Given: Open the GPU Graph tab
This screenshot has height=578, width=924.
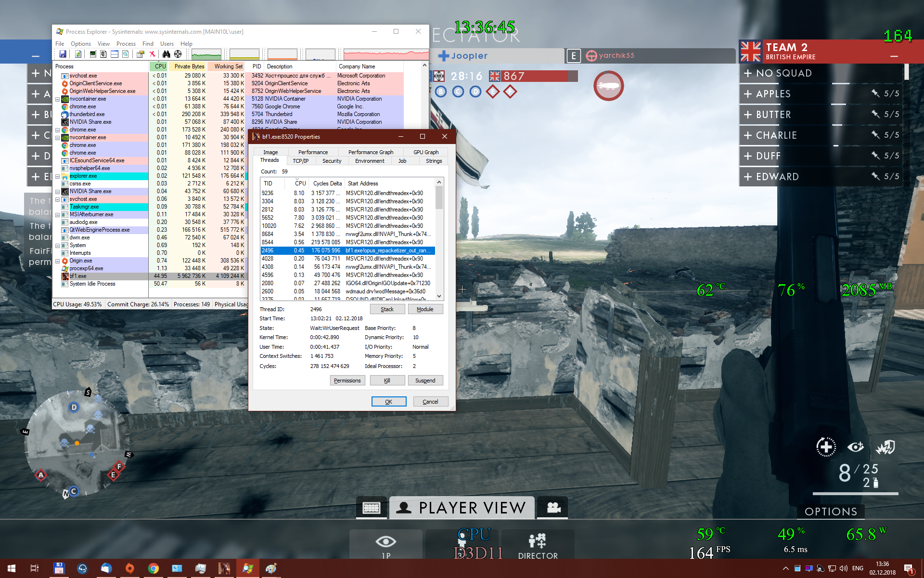Looking at the screenshot, I should point(425,152).
